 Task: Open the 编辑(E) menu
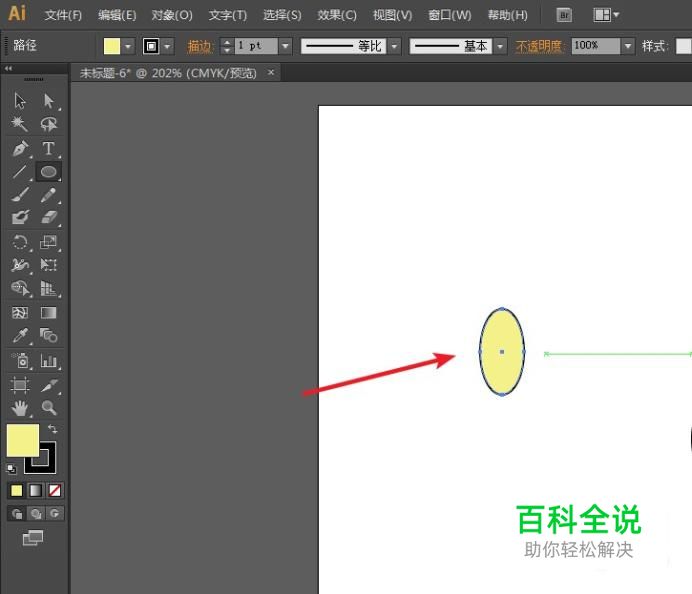117,15
